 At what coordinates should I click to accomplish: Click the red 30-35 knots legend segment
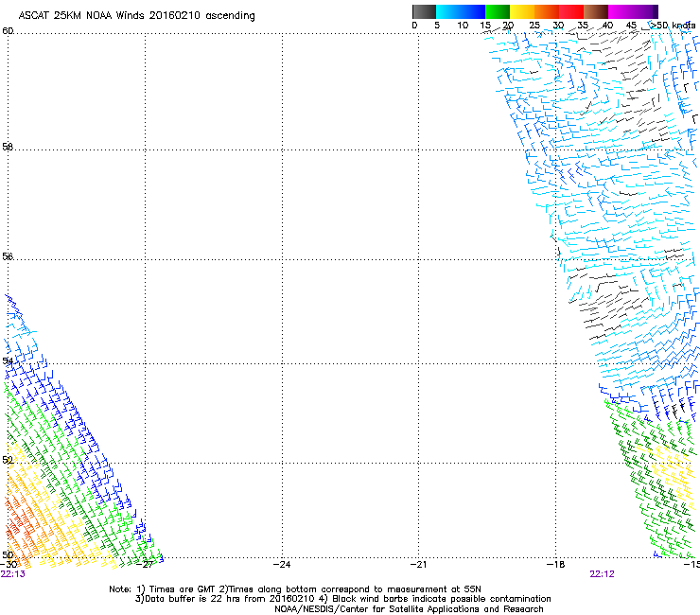(x=571, y=11)
